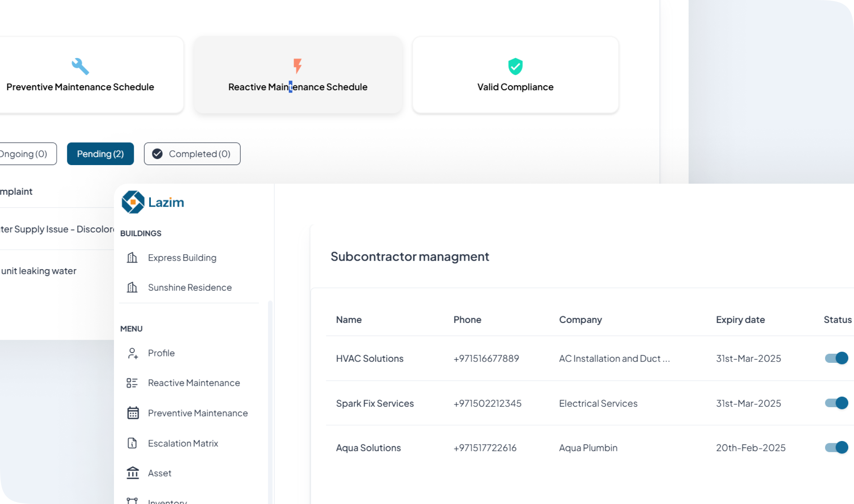854x504 pixels.
Task: Disable Spark Fix Services status toggle
Action: [x=836, y=403]
